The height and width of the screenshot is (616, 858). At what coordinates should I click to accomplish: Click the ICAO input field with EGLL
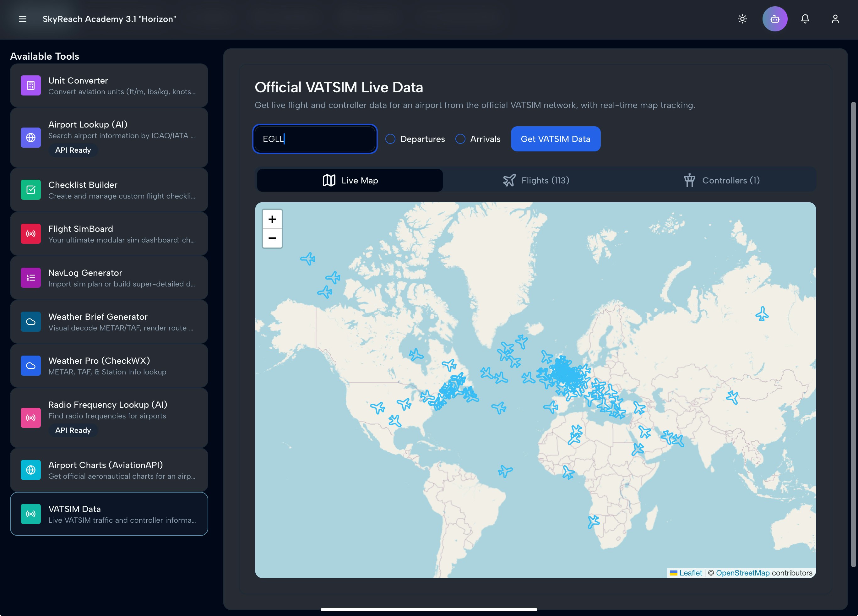point(315,139)
